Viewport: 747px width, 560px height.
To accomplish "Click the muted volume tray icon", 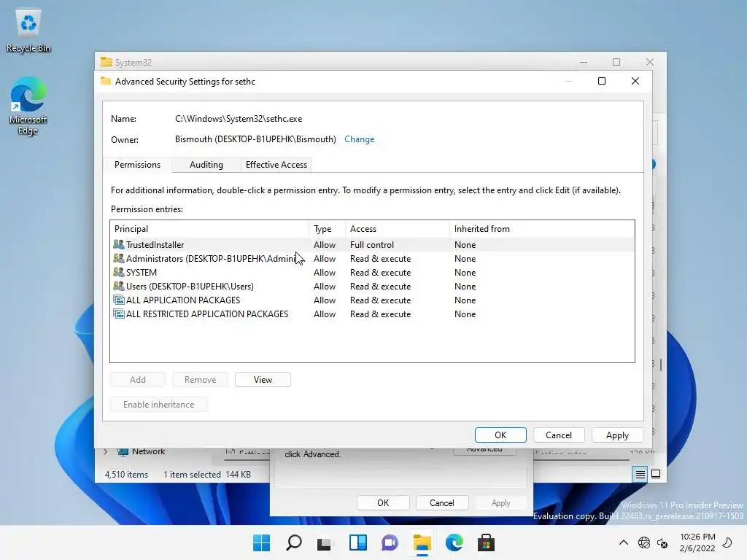I will (662, 542).
